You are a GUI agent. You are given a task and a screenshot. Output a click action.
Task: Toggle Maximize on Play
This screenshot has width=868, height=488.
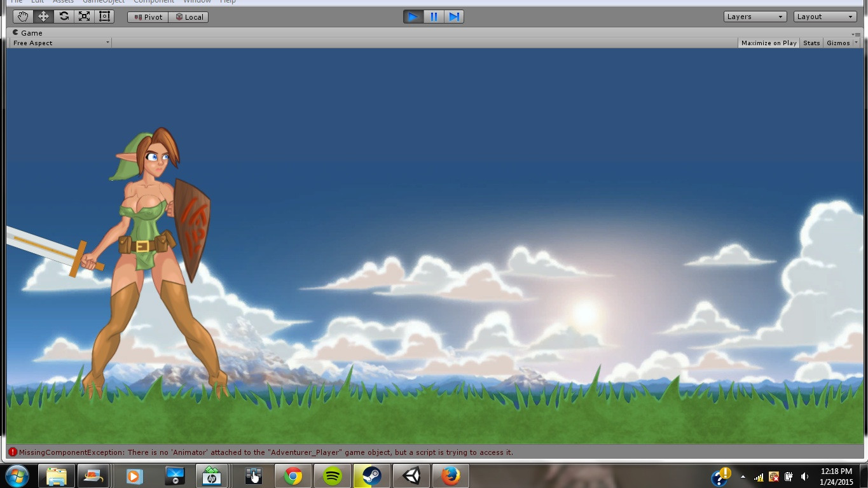pyautogui.click(x=769, y=43)
